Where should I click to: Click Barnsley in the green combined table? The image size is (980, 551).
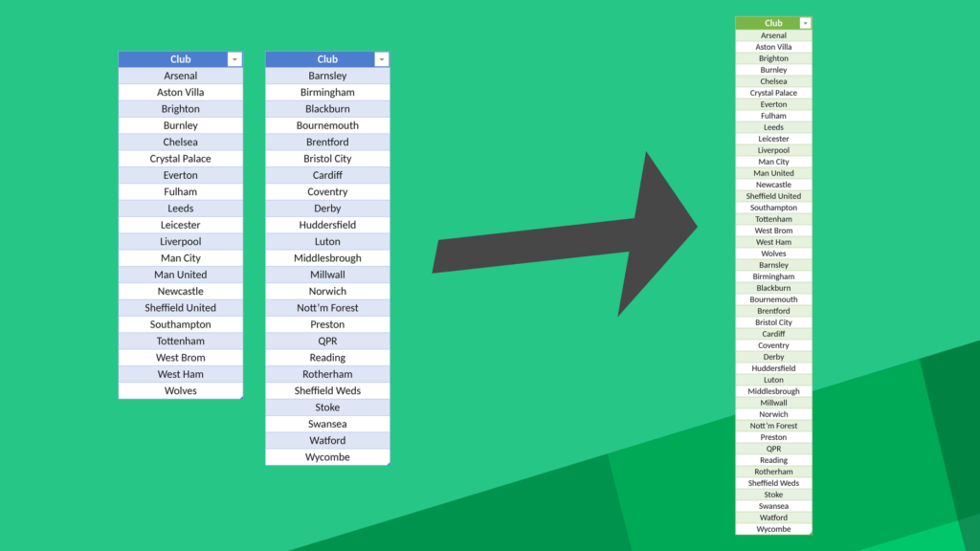(773, 265)
